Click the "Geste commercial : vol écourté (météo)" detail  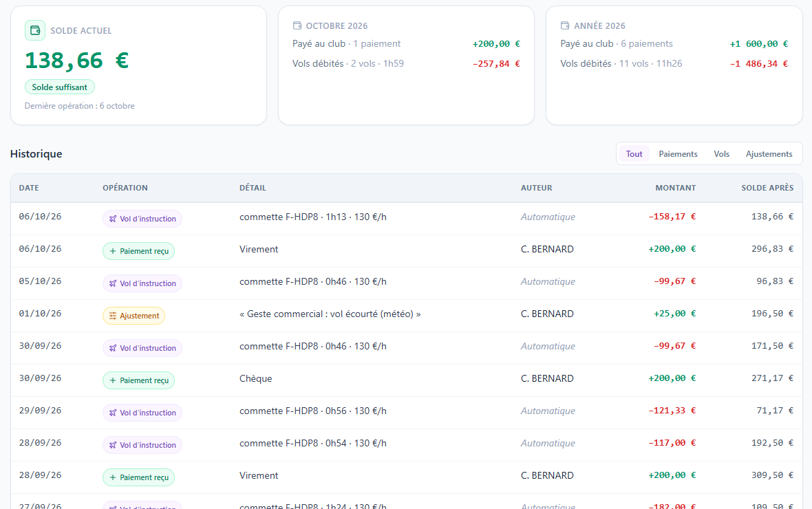(330, 314)
